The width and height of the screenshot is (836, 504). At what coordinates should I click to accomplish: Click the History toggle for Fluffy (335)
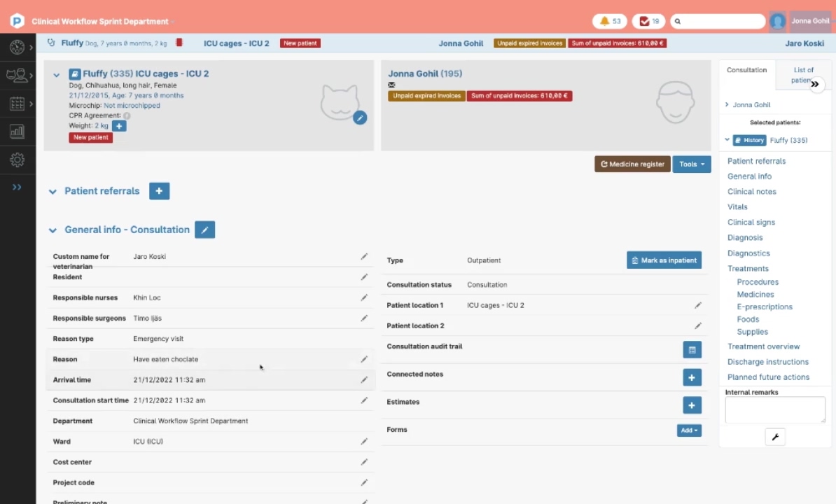point(749,140)
